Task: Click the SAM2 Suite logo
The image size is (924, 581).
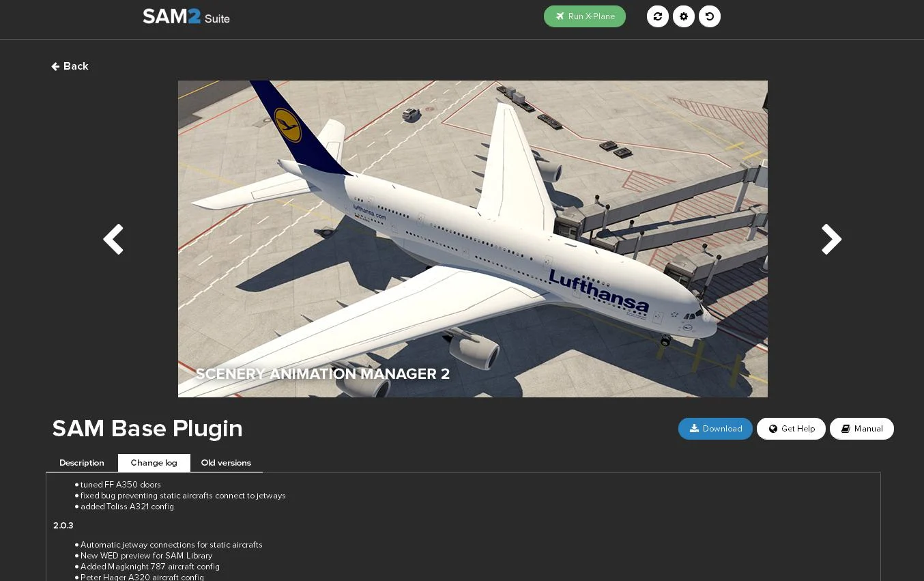Action: click(186, 16)
